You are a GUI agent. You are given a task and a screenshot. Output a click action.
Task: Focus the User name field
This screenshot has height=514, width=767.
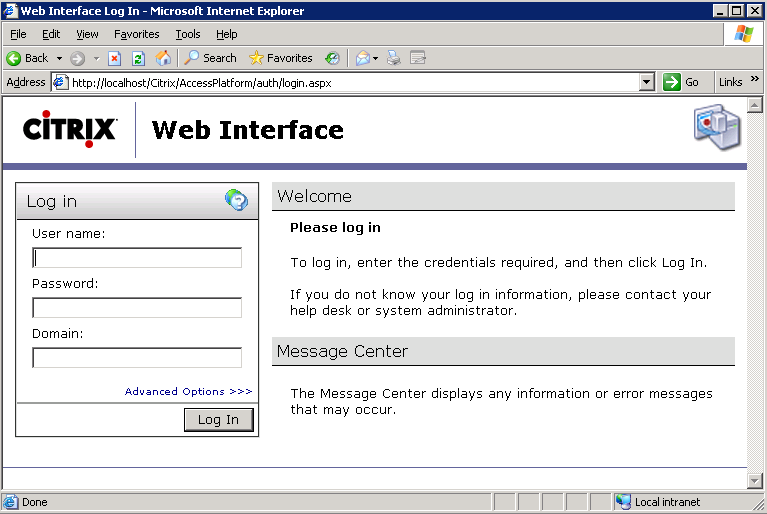pos(137,258)
